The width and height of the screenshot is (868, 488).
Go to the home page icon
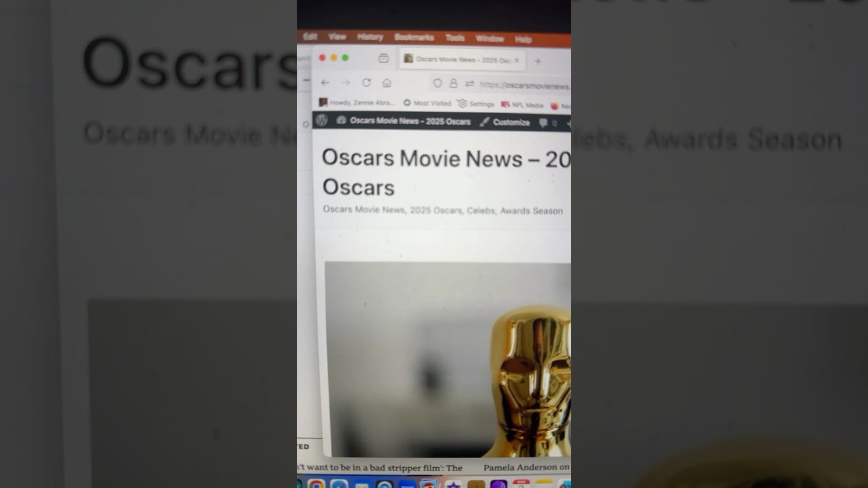(x=387, y=83)
